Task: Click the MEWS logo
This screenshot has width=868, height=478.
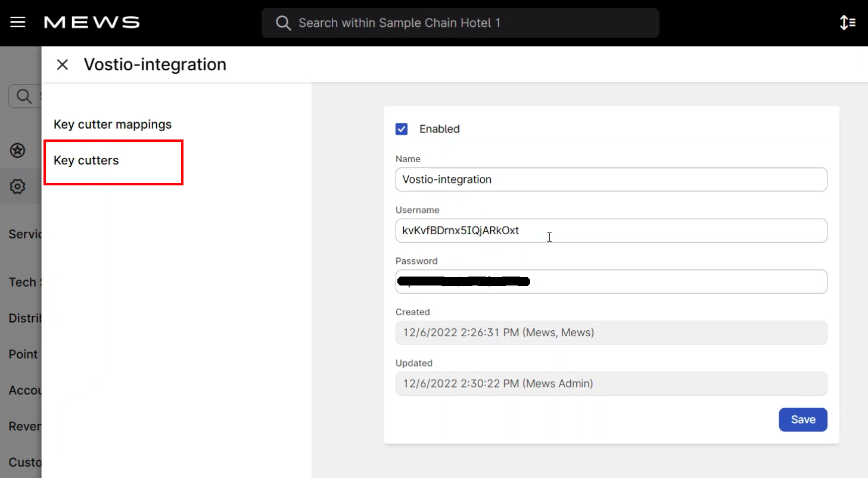Action: pos(92,23)
